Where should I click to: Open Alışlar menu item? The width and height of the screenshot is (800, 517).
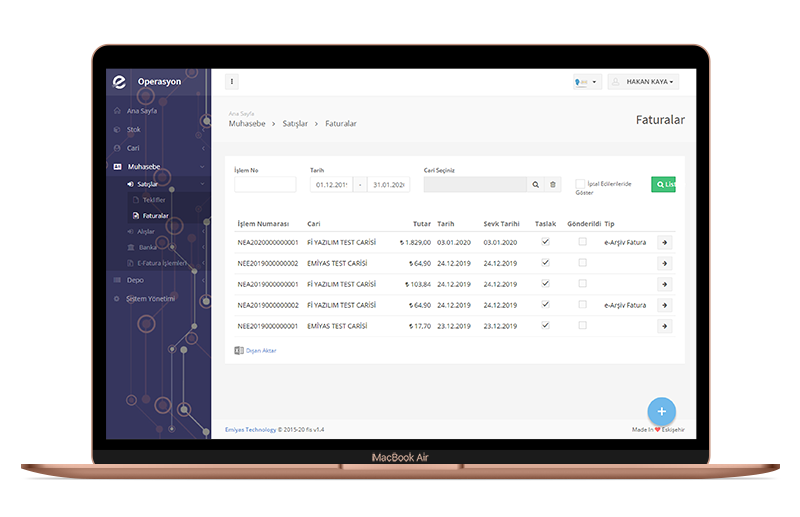146,232
